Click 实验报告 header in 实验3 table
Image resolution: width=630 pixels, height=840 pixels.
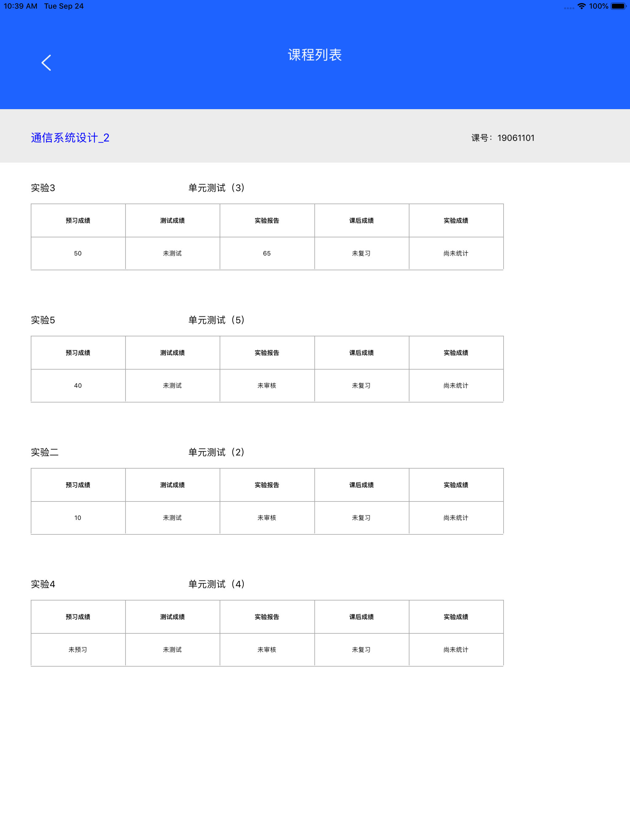[267, 221]
